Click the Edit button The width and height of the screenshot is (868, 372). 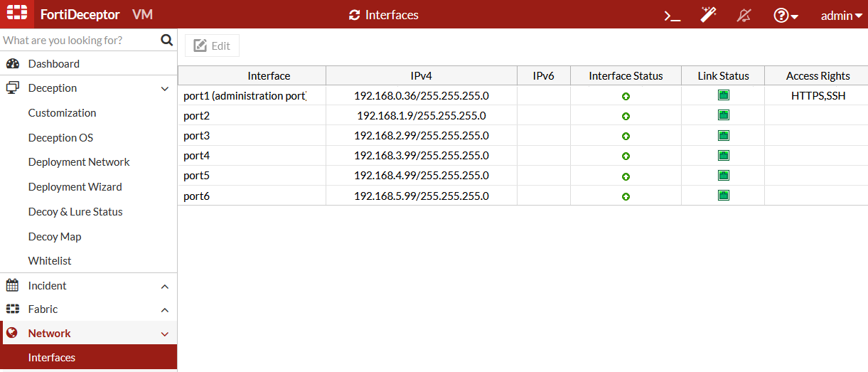click(x=212, y=46)
